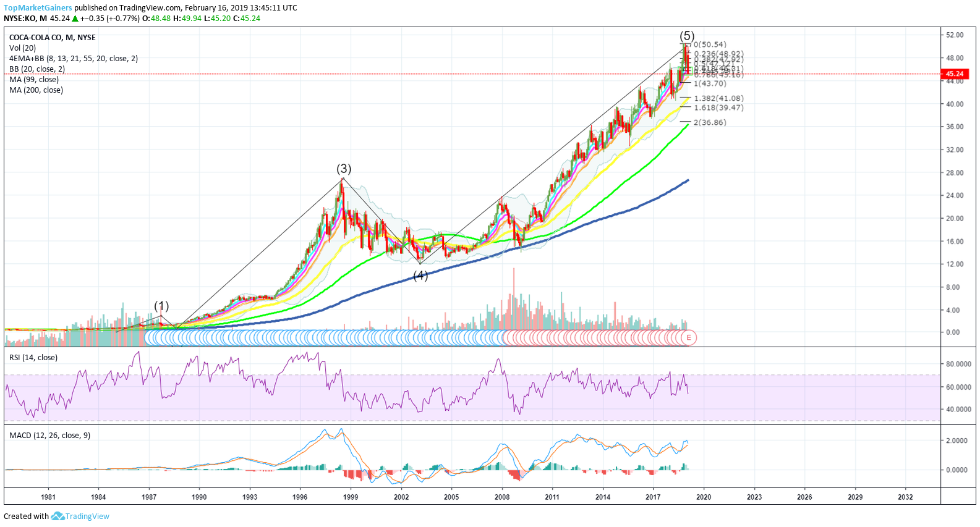Click the L:45.20 low value
The width and height of the screenshot is (980, 527).
click(x=218, y=19)
